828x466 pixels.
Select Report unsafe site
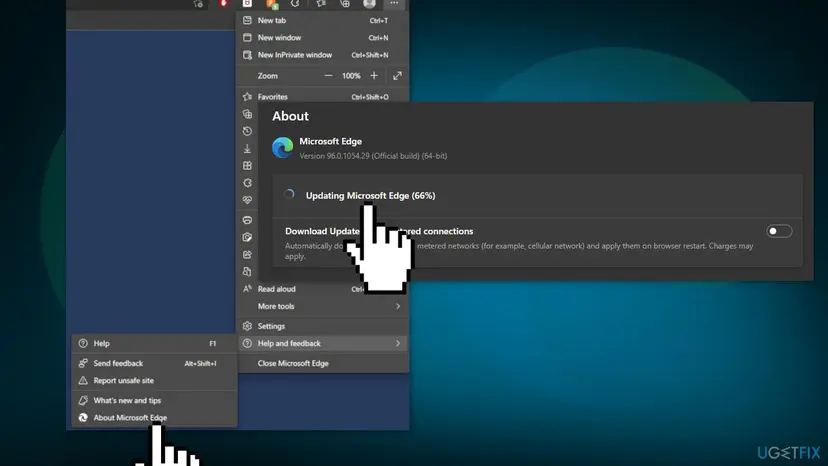pos(154,380)
